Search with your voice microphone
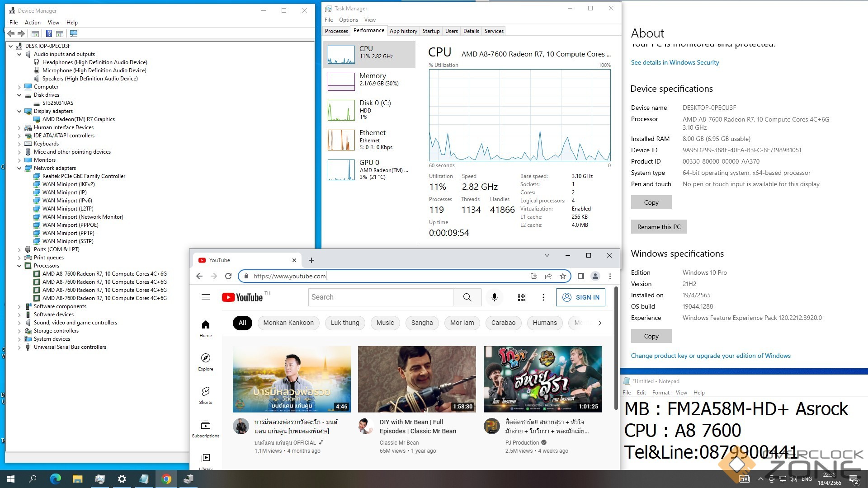This screenshot has height=488, width=868. (x=495, y=297)
